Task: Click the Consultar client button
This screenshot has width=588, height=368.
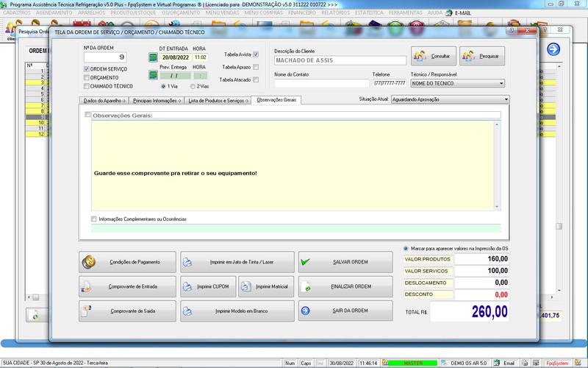Action: click(434, 56)
